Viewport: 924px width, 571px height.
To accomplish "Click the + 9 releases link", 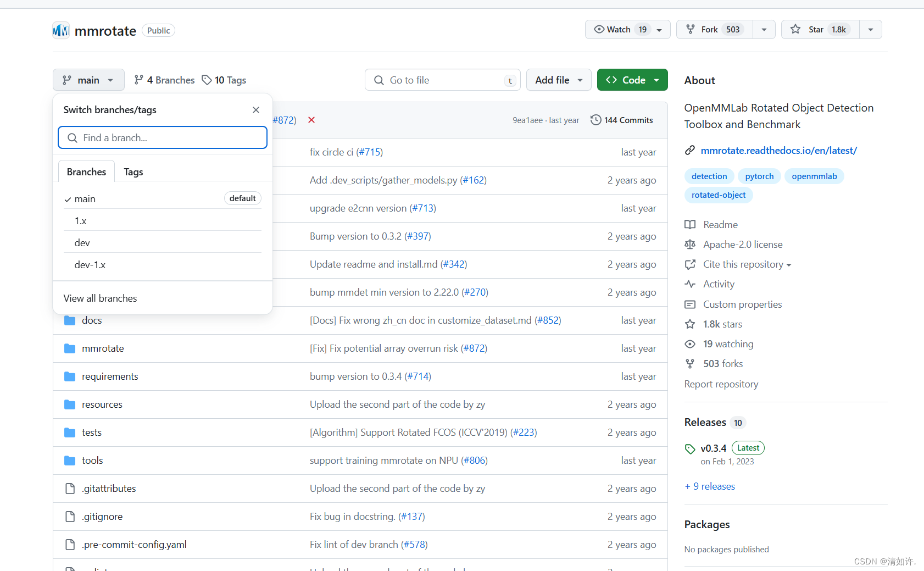I will pyautogui.click(x=710, y=486).
